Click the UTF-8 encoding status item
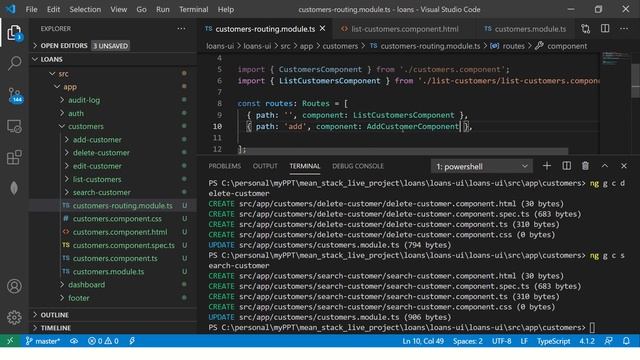Image resolution: width=640 pixels, height=360 pixels. click(502, 341)
